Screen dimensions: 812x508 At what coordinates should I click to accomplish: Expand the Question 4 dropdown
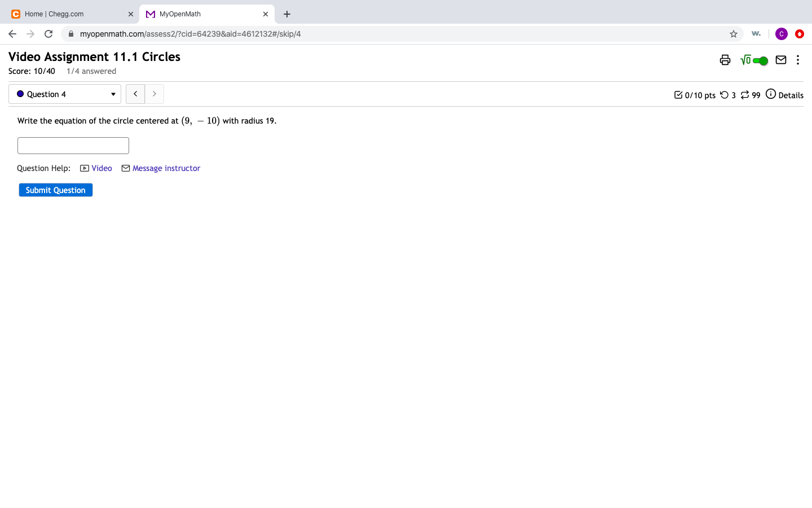point(65,94)
